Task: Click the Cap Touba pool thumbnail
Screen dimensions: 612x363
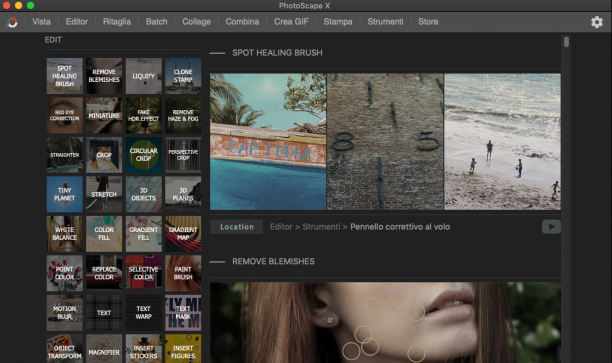Action: (268, 142)
